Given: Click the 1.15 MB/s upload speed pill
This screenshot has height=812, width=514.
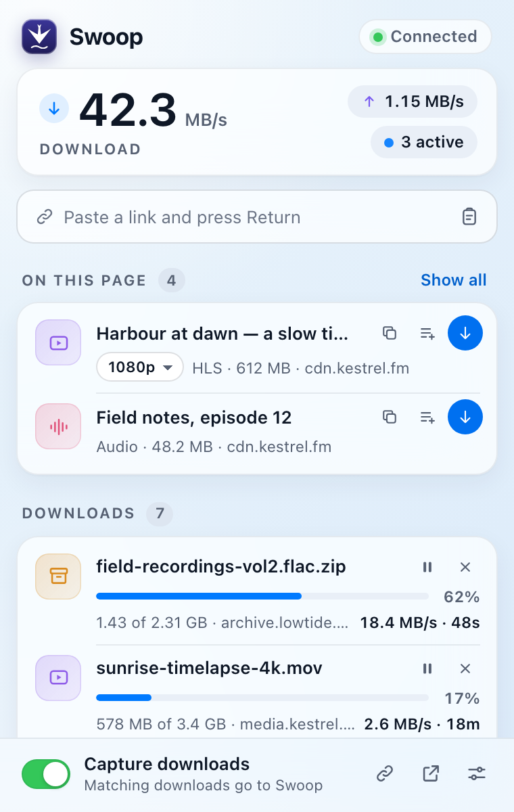Looking at the screenshot, I should [413, 102].
